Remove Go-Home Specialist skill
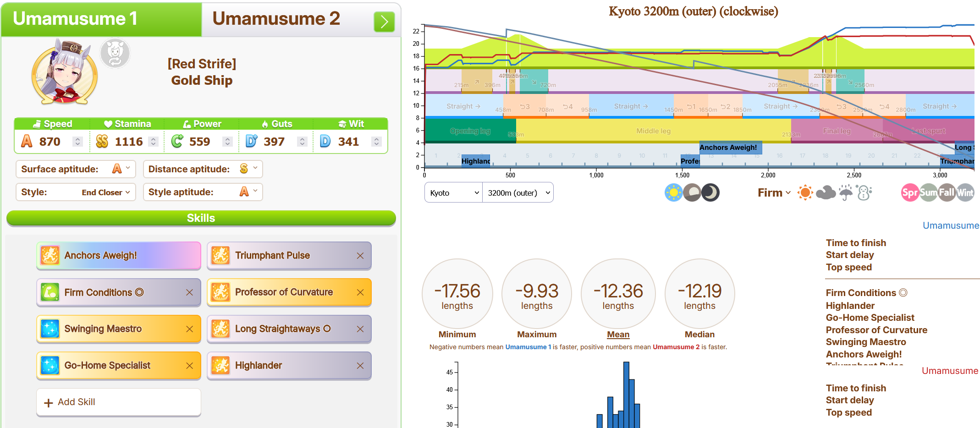This screenshot has height=428, width=980. pyautogui.click(x=189, y=366)
